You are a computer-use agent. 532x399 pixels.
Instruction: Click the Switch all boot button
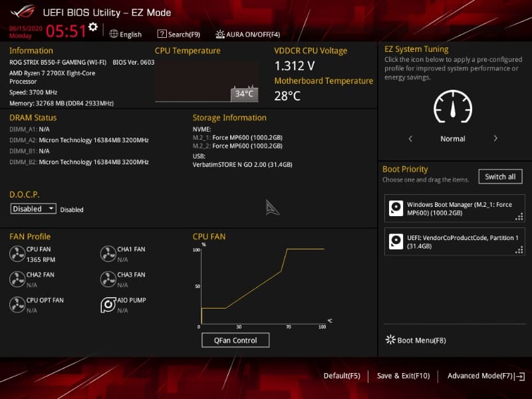point(500,176)
